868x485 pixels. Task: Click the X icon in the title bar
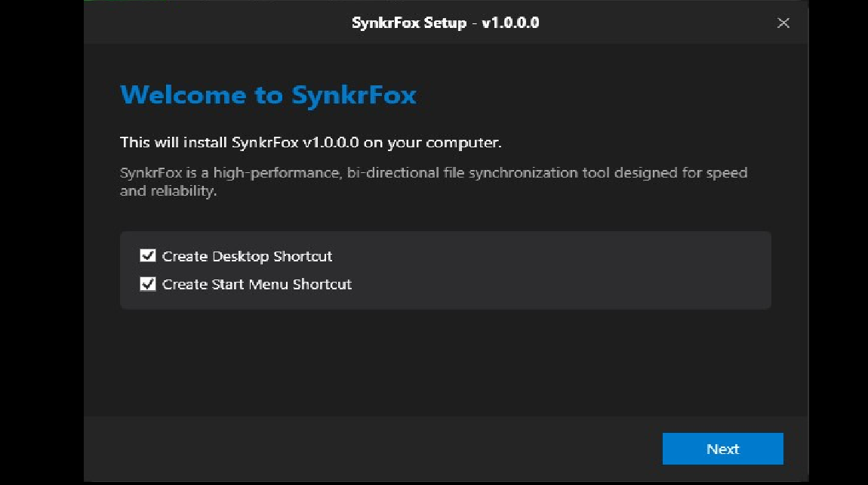coord(783,23)
